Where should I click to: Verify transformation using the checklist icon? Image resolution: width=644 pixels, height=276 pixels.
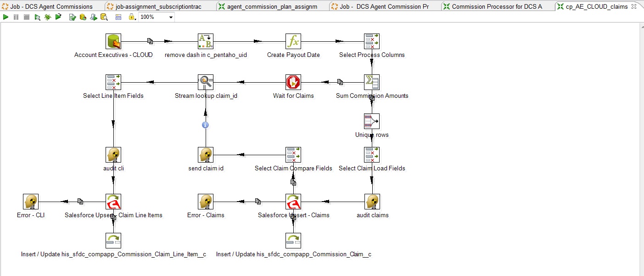[x=73, y=17]
